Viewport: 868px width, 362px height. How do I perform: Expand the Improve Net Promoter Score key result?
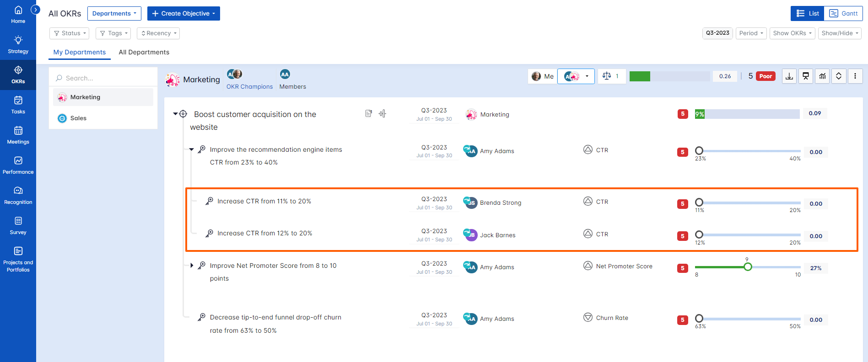(192, 265)
